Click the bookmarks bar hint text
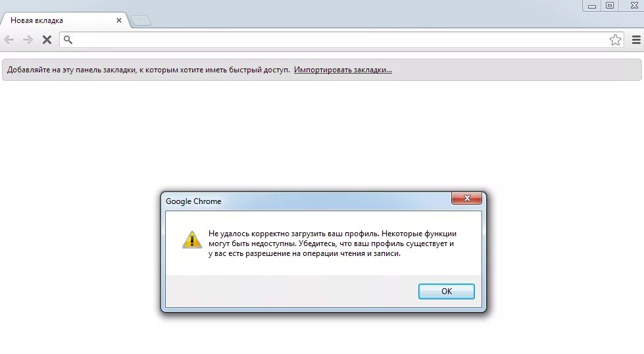 click(148, 70)
